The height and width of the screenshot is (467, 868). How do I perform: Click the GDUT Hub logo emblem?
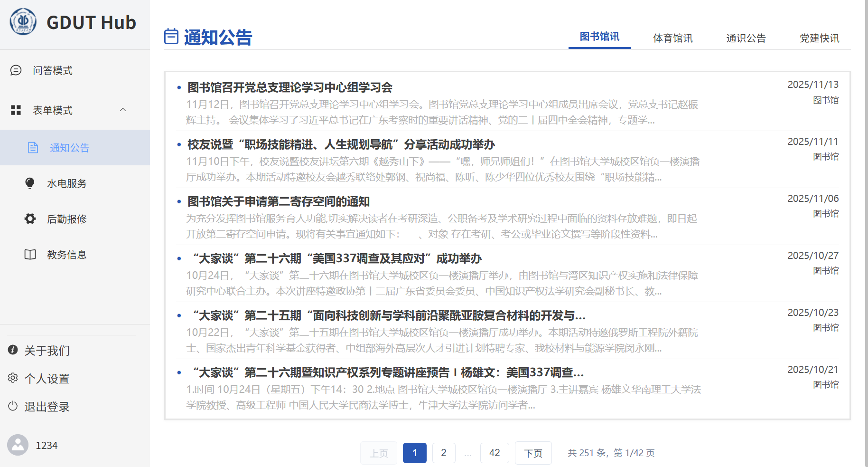(x=23, y=22)
